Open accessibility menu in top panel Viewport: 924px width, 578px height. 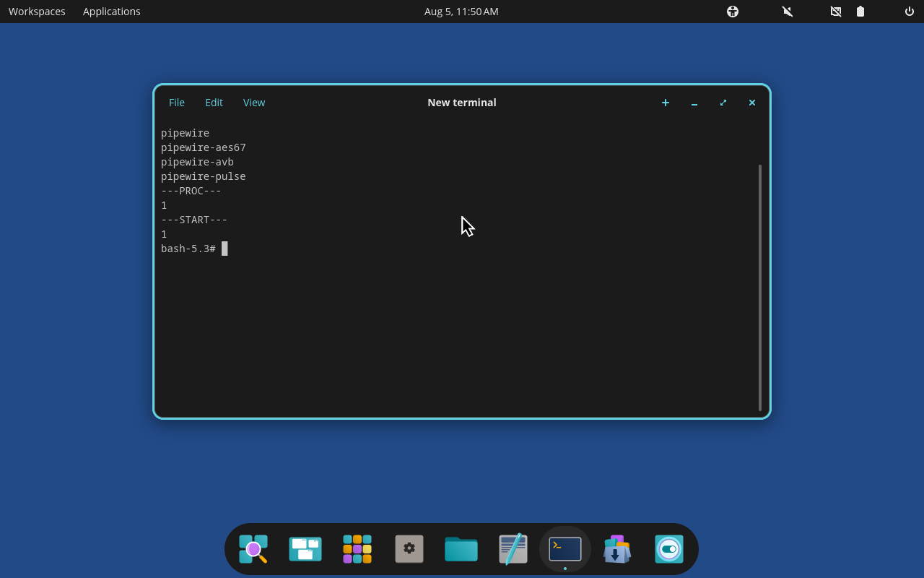click(x=733, y=12)
